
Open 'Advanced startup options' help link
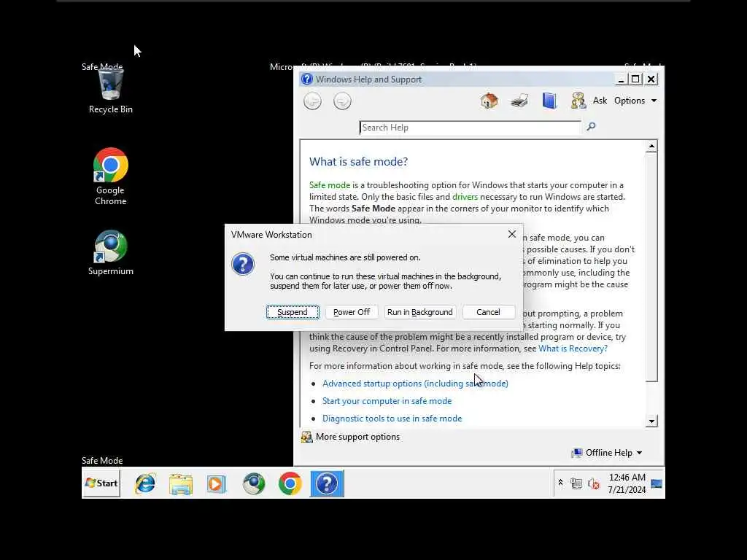pyautogui.click(x=415, y=384)
